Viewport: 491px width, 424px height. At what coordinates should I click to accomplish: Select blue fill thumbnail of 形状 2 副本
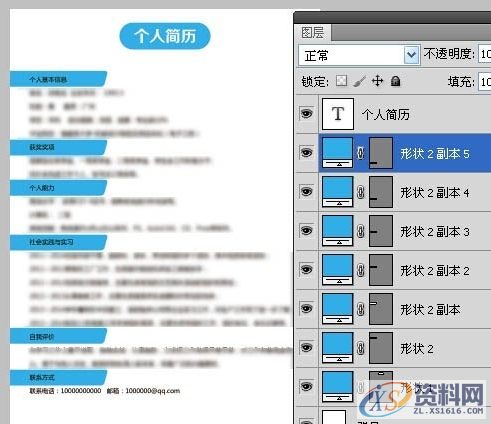(337, 309)
